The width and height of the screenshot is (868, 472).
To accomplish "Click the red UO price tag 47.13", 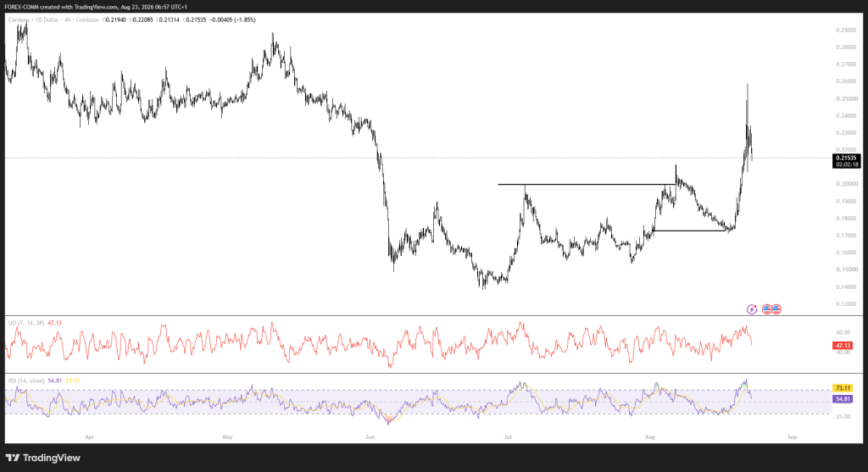I will (843, 345).
